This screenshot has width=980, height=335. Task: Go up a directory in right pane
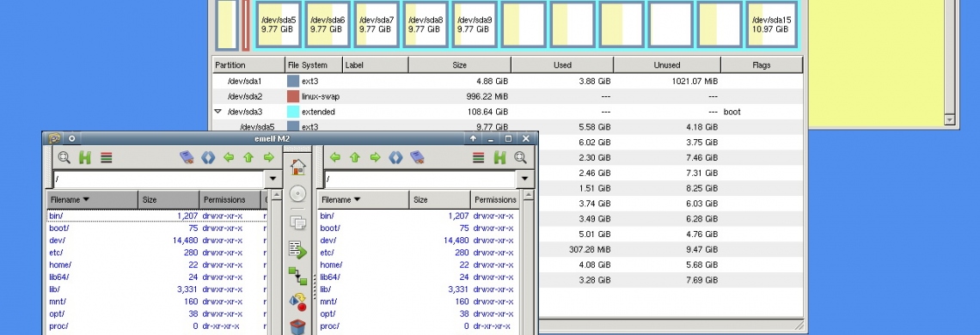tap(355, 157)
